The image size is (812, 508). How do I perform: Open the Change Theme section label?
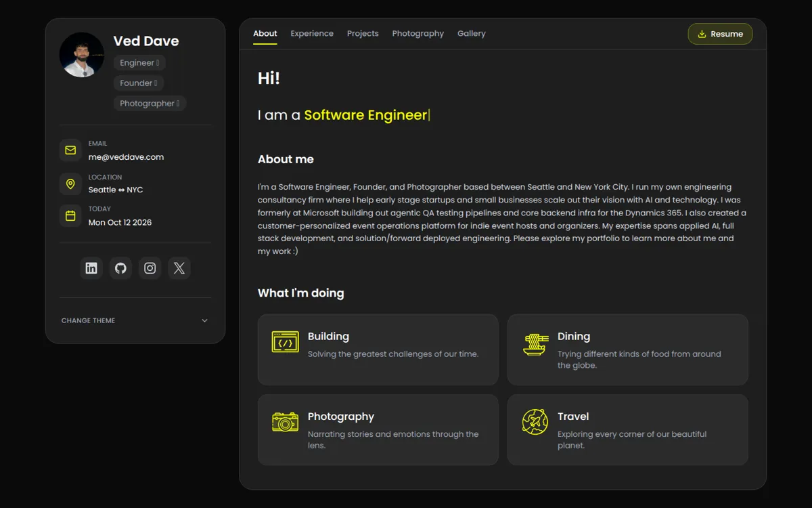(x=89, y=320)
